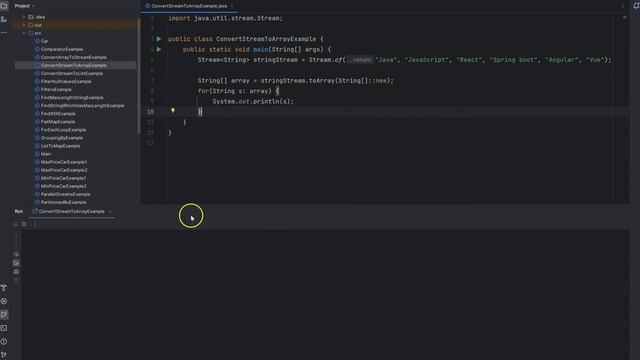Rerun ConvertStreamToArrayExample in Run panel
The image size is (640, 360).
tap(16, 224)
